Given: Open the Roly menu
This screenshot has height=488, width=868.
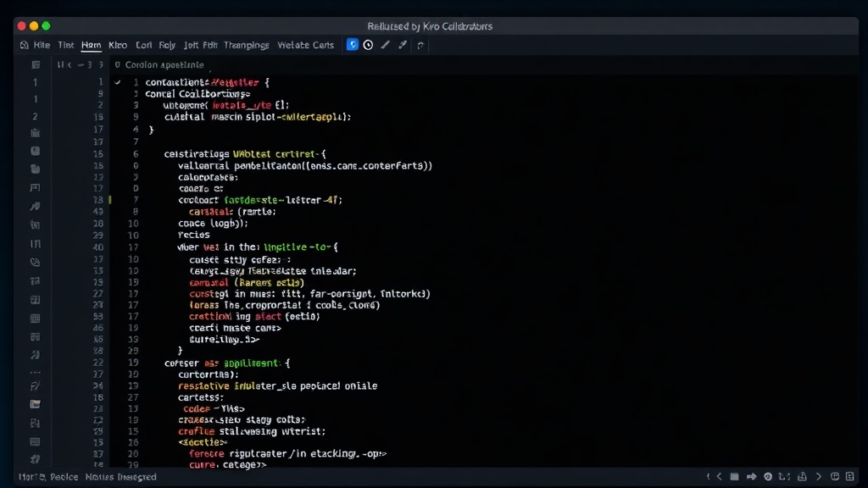Looking at the screenshot, I should tap(167, 46).
